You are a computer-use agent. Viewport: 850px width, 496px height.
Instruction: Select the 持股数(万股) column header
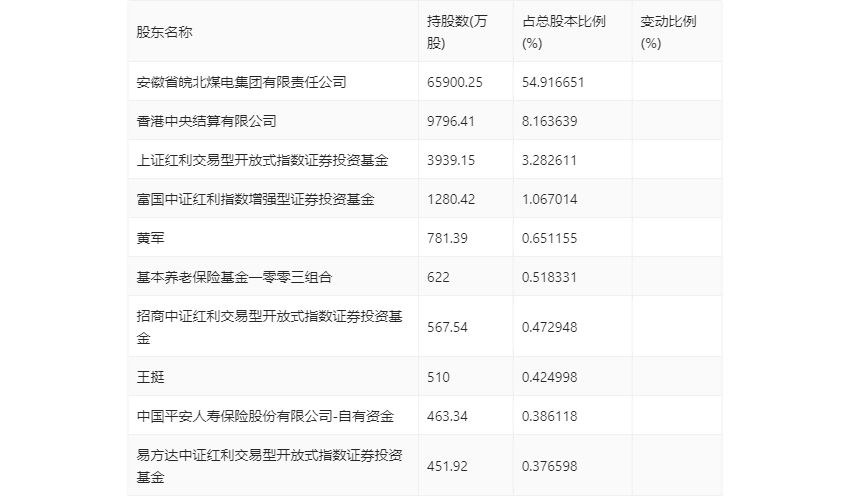click(457, 32)
